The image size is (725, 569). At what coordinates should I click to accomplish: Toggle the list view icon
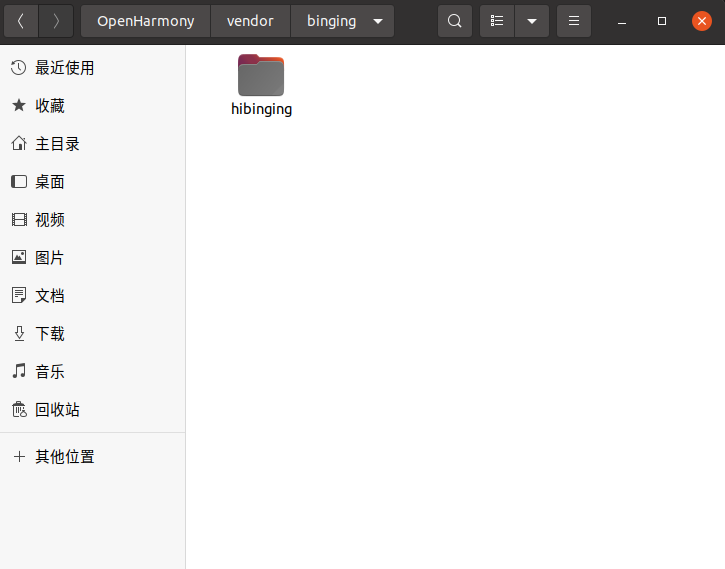coord(497,21)
